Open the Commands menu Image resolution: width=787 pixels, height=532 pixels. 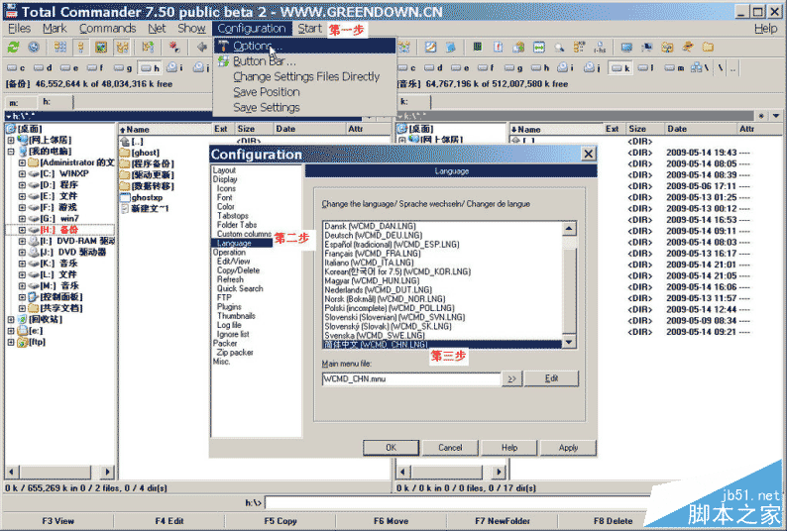tap(107, 29)
